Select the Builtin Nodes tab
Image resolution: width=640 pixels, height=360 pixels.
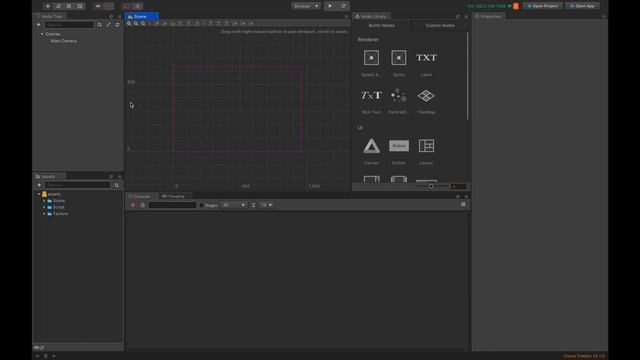pyautogui.click(x=382, y=25)
